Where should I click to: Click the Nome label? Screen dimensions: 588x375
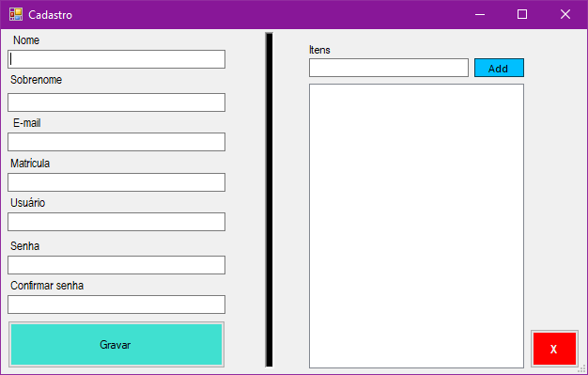pyautogui.click(x=26, y=40)
